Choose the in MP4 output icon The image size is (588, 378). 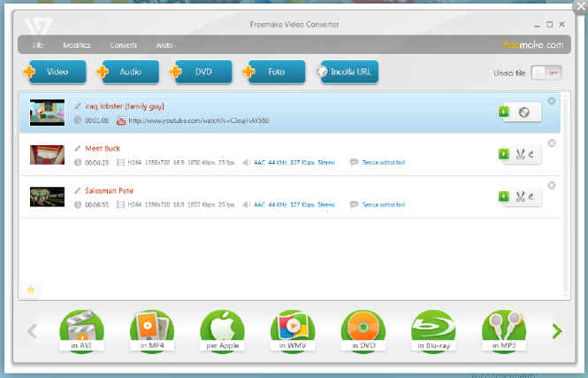152,331
